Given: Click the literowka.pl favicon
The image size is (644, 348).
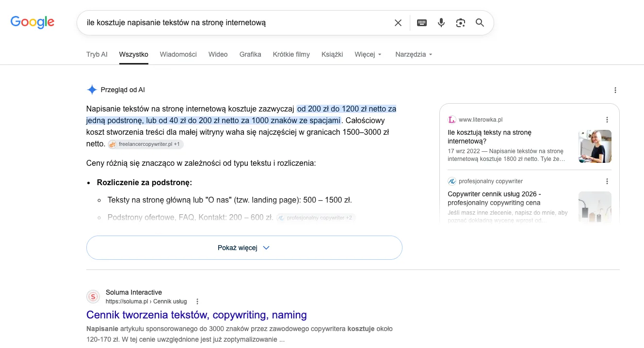Looking at the screenshot, I should (x=451, y=120).
